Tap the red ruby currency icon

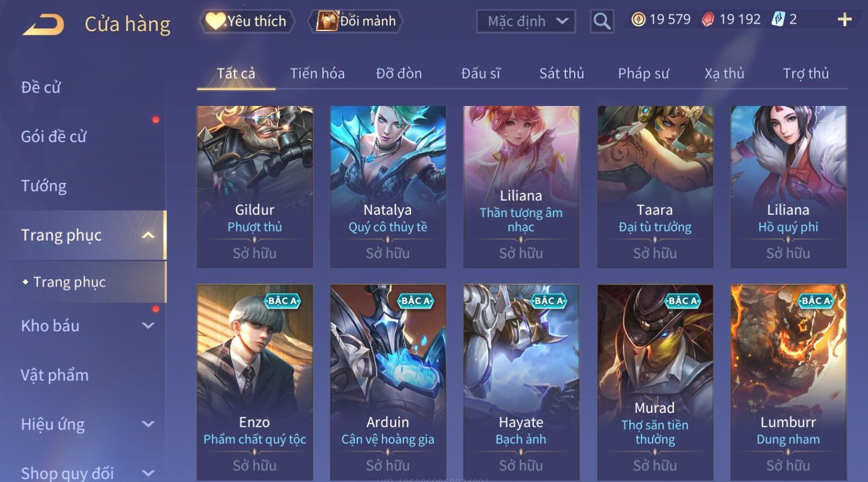[x=707, y=20]
